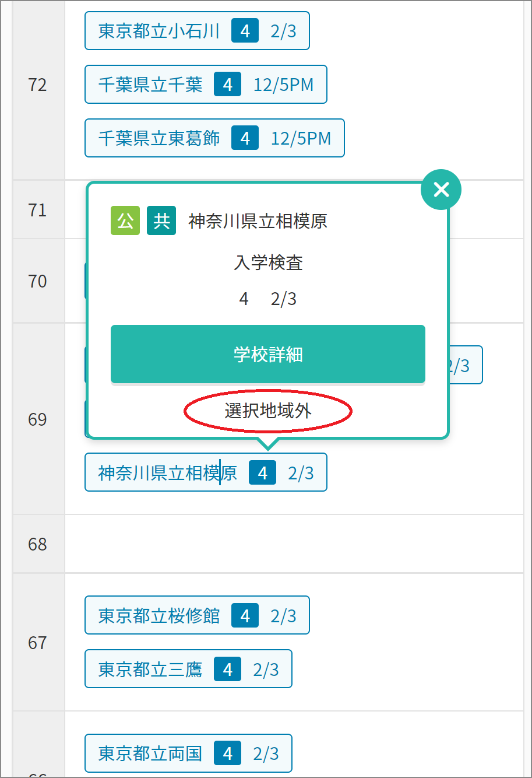Click the 4 badge on 東京都立桜修館

point(245,615)
